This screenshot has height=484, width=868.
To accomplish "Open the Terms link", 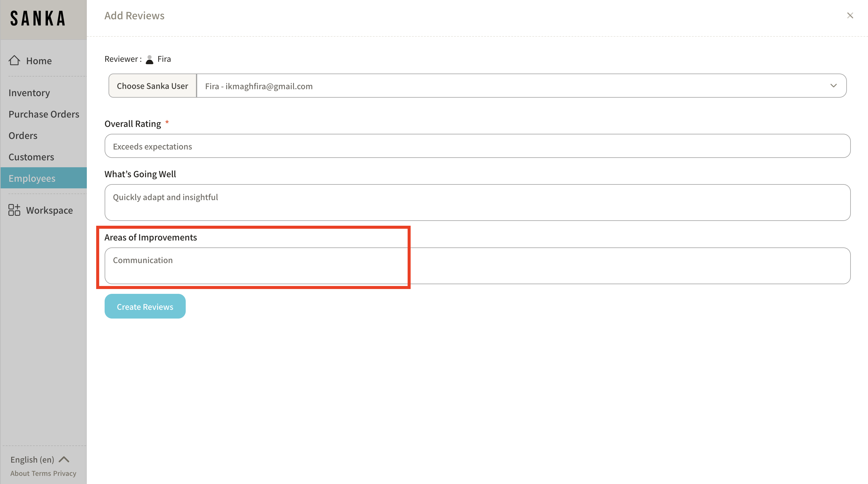I will [41, 473].
